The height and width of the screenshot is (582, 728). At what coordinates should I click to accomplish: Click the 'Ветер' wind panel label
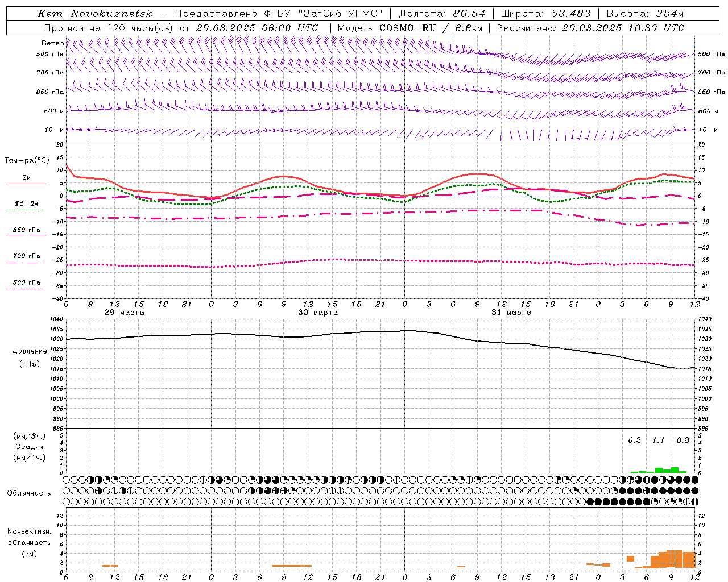[52, 43]
